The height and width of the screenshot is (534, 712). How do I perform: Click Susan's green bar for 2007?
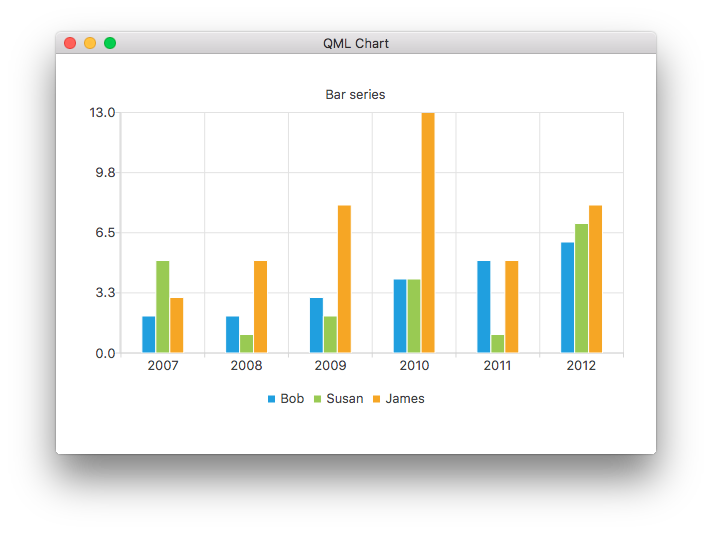click(163, 306)
